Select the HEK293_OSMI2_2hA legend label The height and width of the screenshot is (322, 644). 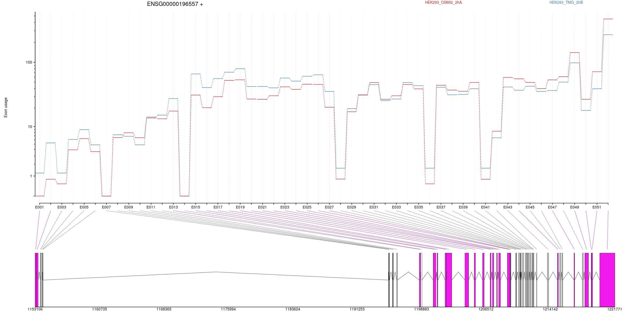click(x=443, y=2)
